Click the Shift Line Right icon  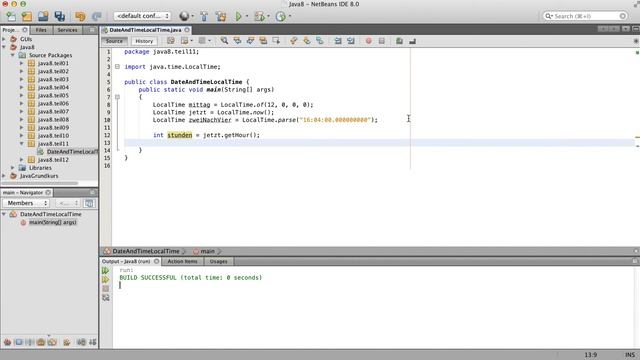(351, 41)
